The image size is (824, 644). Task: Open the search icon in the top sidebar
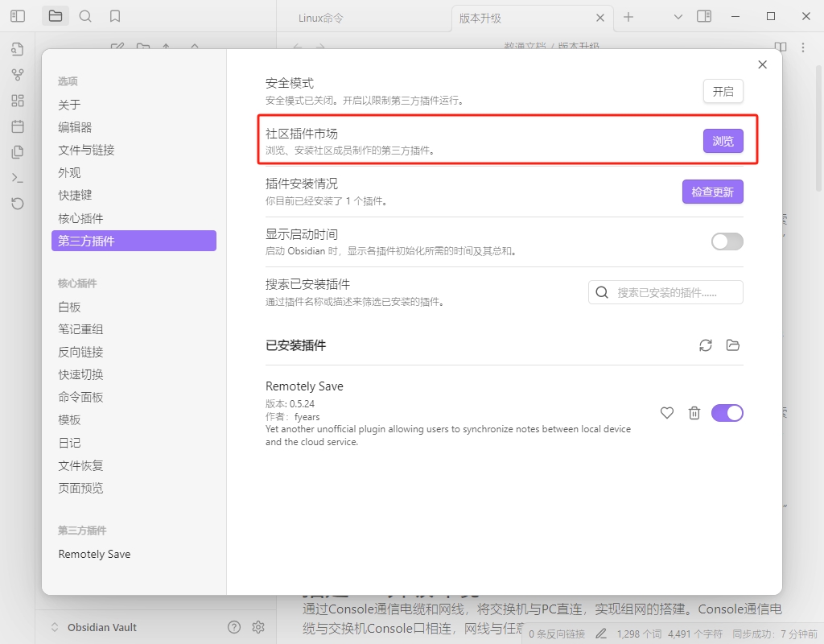pos(85,16)
